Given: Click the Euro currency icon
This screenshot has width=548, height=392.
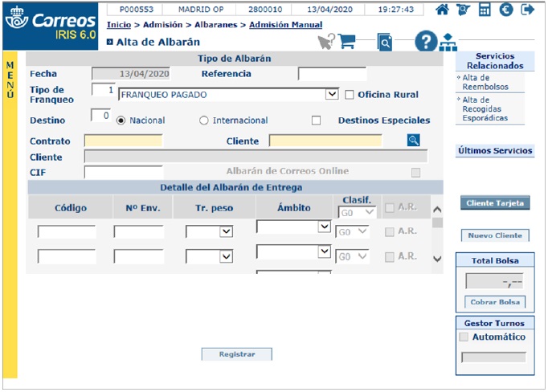Looking at the screenshot, I should 506,10.
